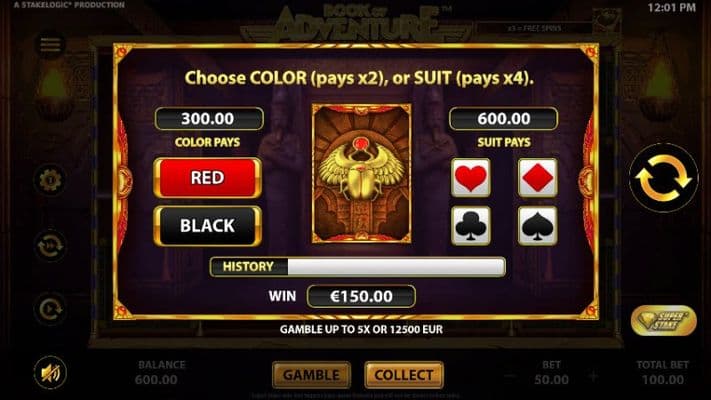The width and height of the screenshot is (711, 400).
Task: Choose the spades suit card
Action: [537, 226]
